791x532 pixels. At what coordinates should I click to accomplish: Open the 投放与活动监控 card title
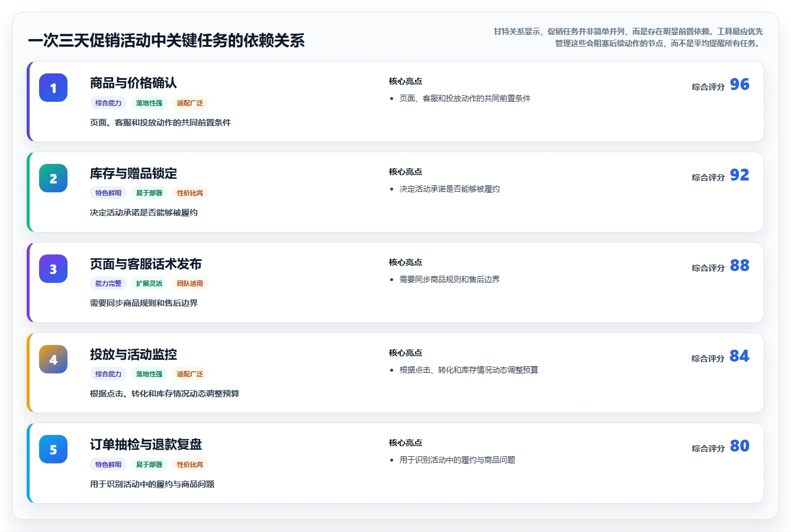pyautogui.click(x=133, y=354)
